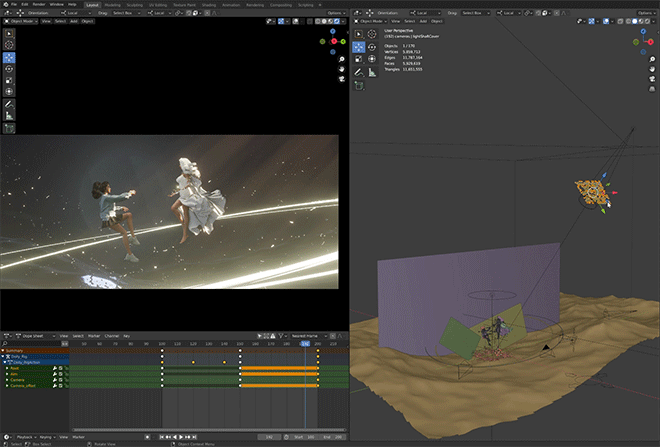Toggle rendered shading in left viewport header
The height and width of the screenshot is (447, 660).
pos(337,21)
